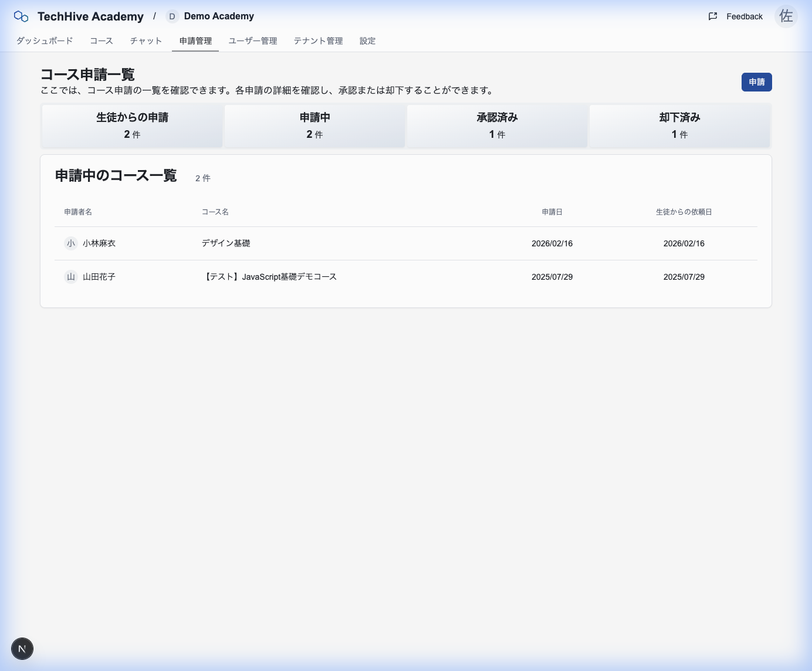Image resolution: width=812 pixels, height=671 pixels.
Task: Click 申請日 2026/02/16 in 小林麻衣 row
Action: point(552,243)
